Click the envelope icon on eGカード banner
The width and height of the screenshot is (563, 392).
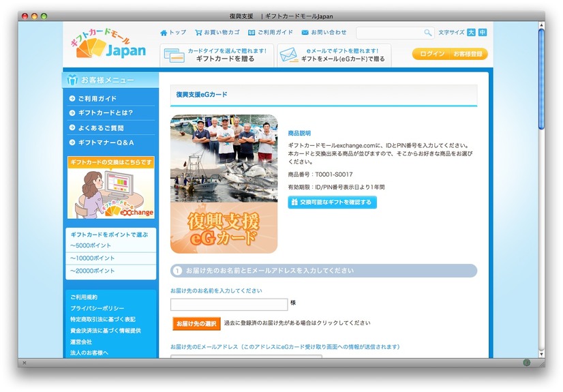(289, 55)
